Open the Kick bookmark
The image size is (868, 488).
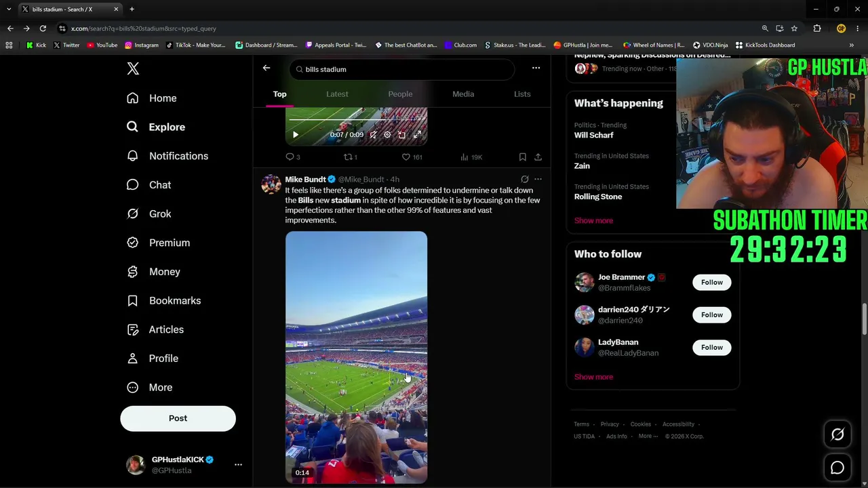point(36,45)
